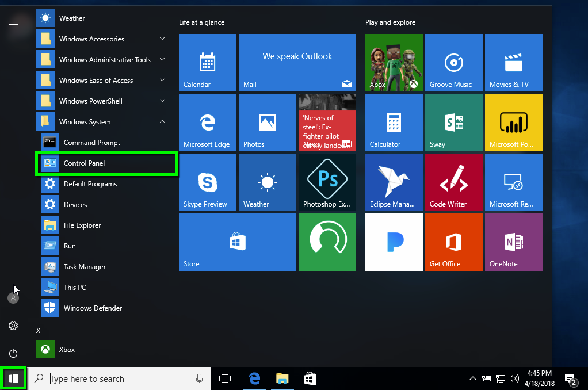Open the Photos tile
This screenshot has height=390, width=588.
(x=268, y=123)
